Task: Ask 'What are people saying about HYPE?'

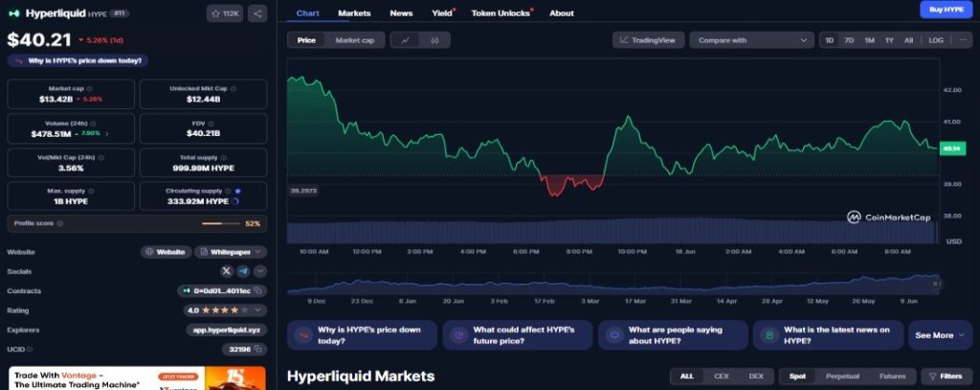Action: click(673, 335)
